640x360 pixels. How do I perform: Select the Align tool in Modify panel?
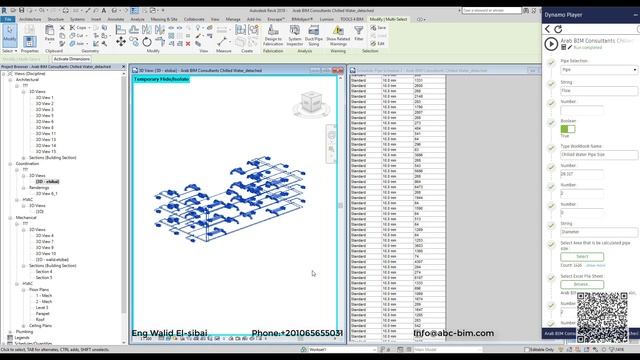coord(120,29)
